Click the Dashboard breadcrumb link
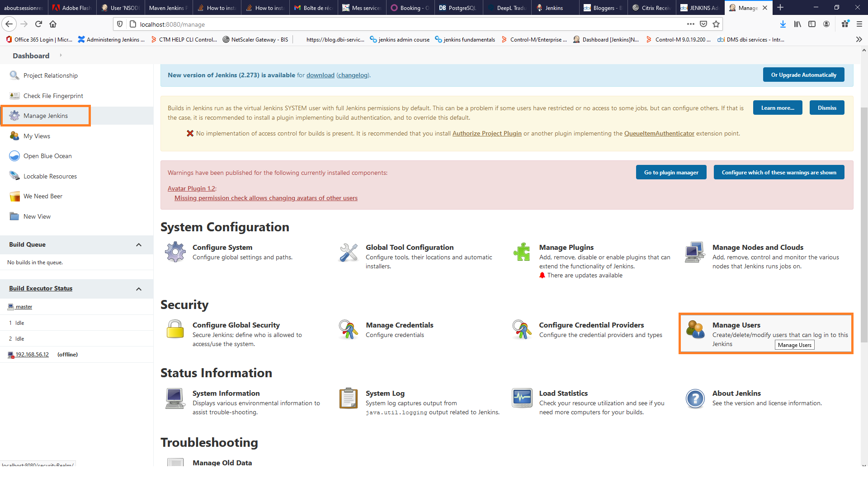The image size is (868, 487). (x=31, y=56)
